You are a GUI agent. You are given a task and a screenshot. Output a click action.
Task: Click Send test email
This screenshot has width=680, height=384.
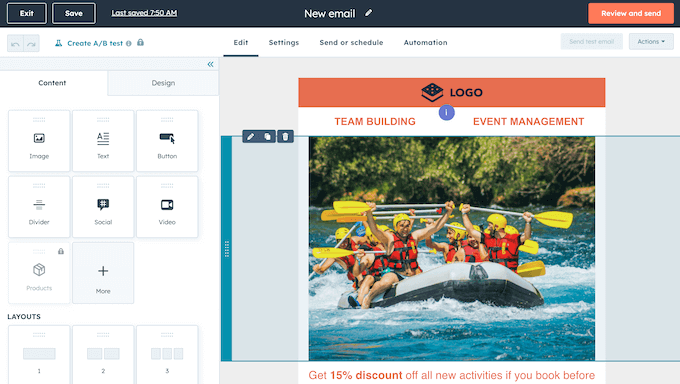[x=592, y=42]
